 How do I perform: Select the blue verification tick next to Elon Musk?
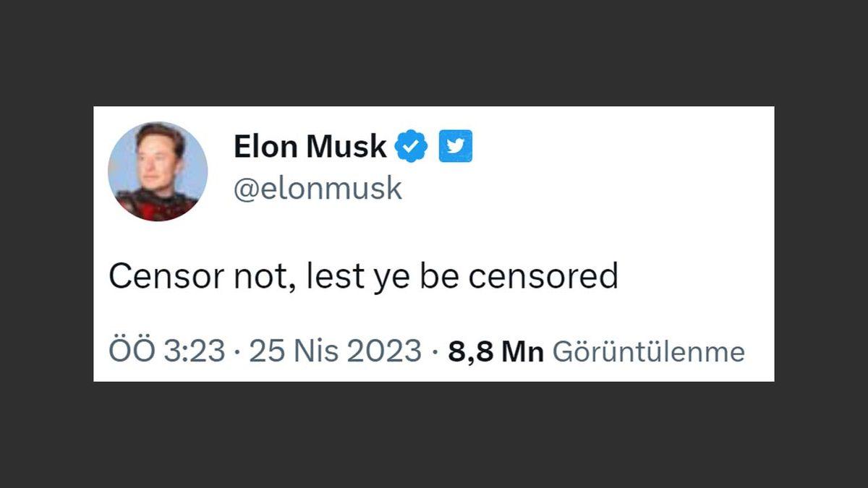click(410, 145)
